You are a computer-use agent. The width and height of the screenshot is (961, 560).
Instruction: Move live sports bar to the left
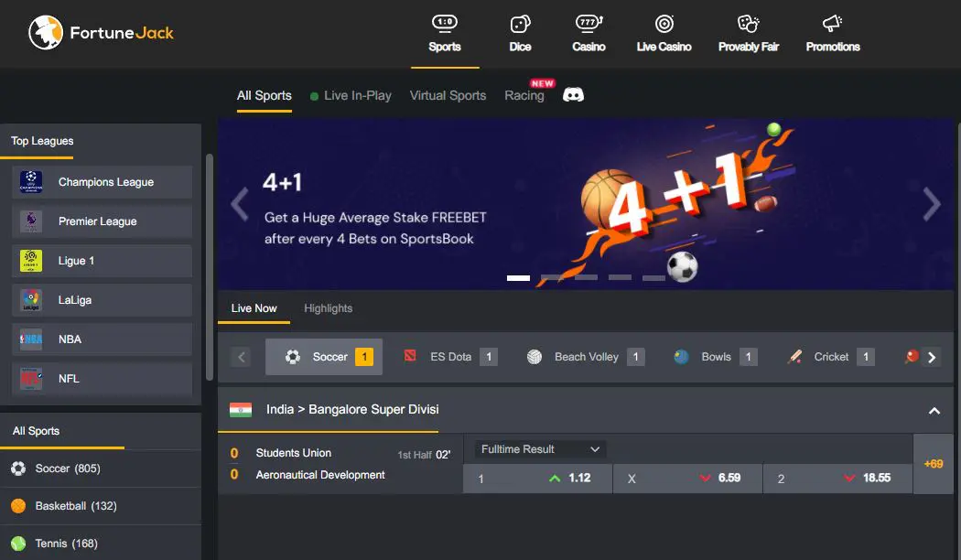point(242,357)
